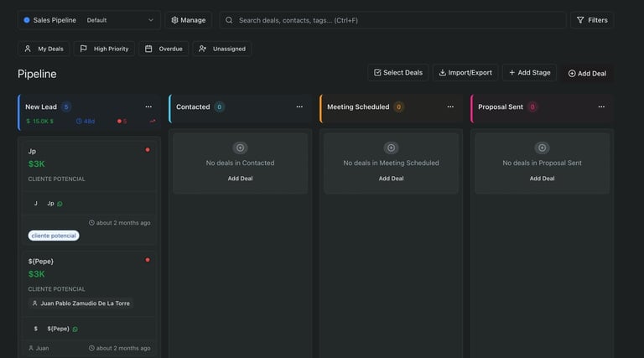Click the WhatsApp icon next to Jp contact

point(60,204)
